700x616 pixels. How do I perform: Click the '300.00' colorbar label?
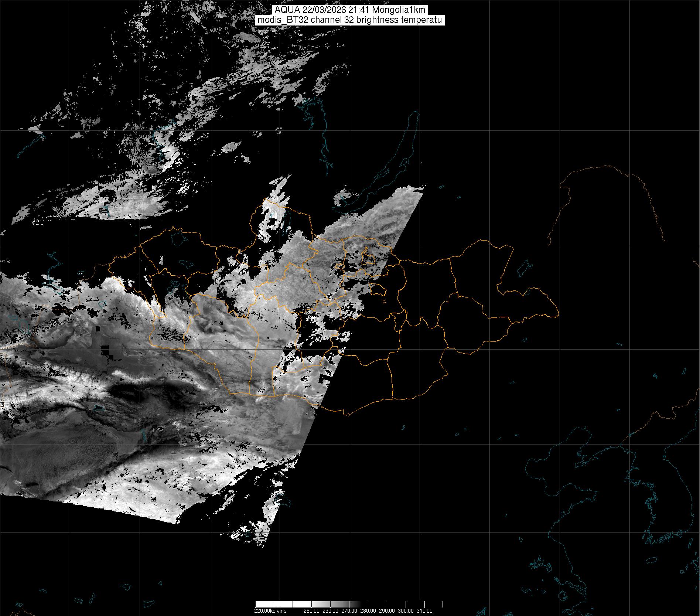(406, 611)
